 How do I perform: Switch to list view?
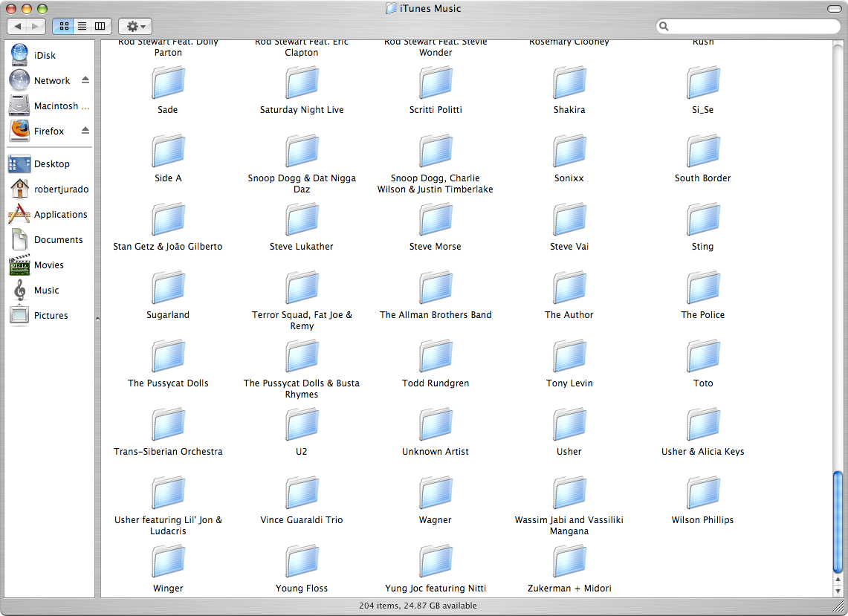click(x=82, y=26)
